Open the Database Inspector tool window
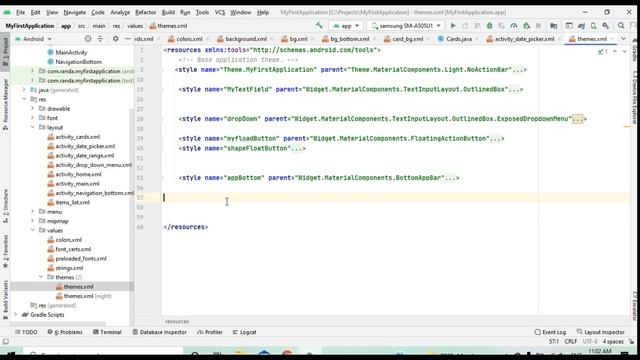640x360 pixels. coord(160,332)
